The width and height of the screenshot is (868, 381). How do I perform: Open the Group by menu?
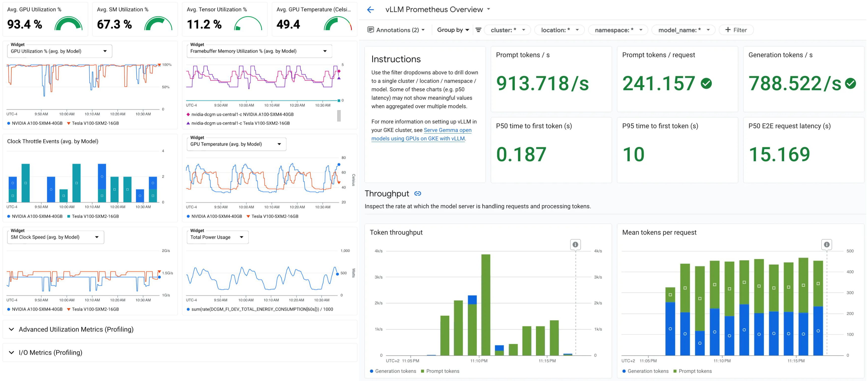[x=453, y=30]
